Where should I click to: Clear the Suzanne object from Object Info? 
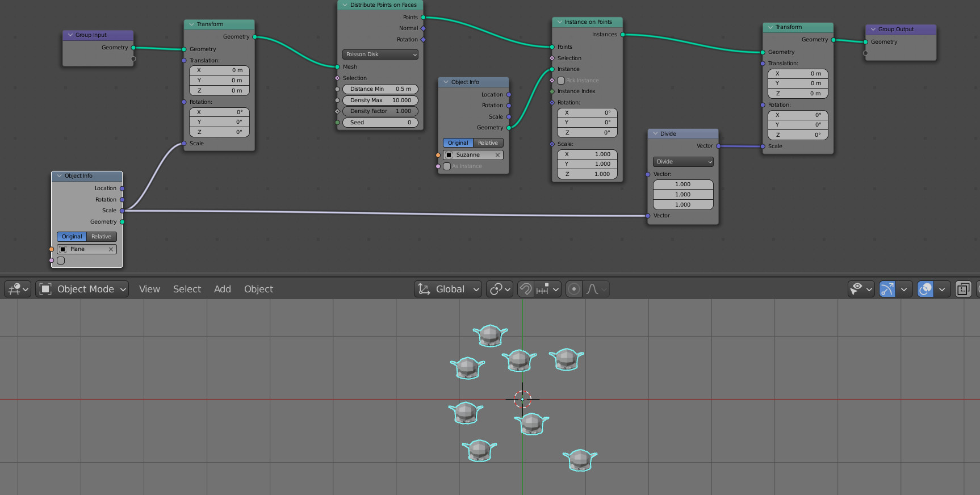[497, 155]
